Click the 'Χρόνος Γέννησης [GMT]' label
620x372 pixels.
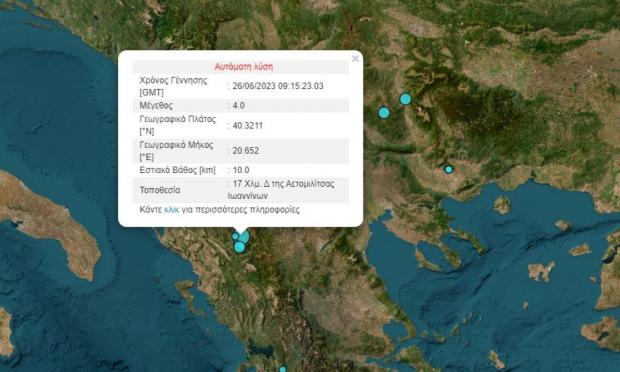(x=173, y=86)
